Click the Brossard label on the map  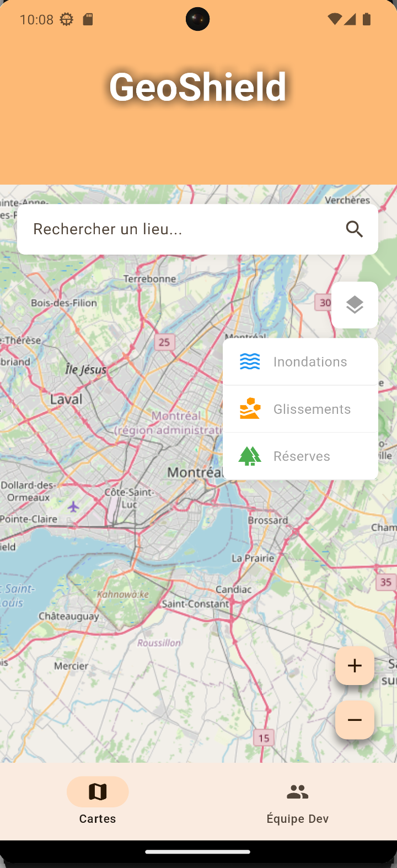(268, 520)
